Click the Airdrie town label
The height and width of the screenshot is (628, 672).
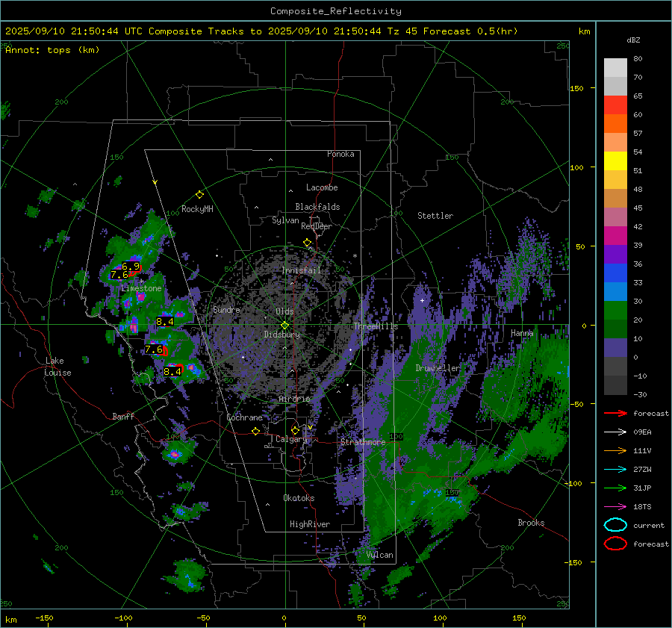coord(294,399)
